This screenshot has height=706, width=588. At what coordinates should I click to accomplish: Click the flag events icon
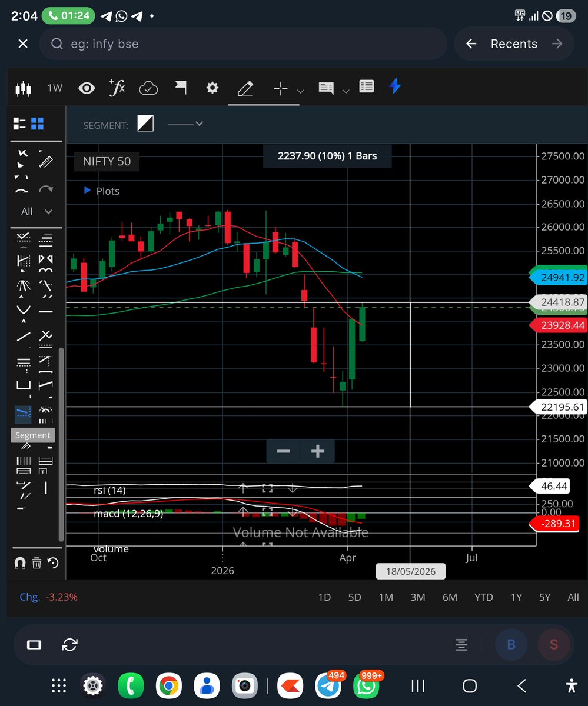tap(181, 88)
